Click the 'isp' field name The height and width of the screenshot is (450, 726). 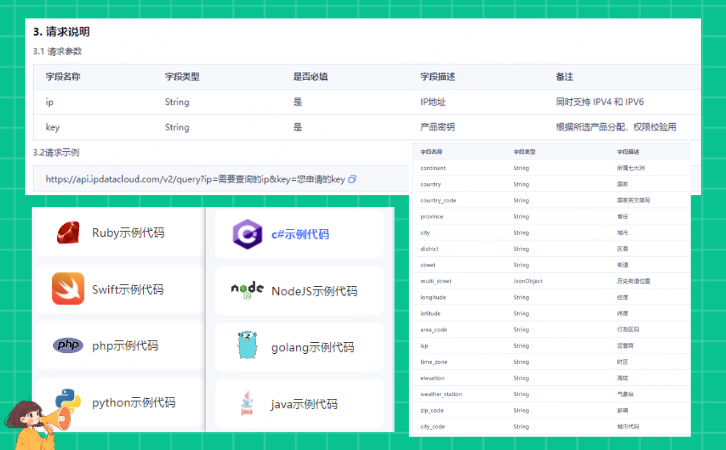click(x=424, y=346)
